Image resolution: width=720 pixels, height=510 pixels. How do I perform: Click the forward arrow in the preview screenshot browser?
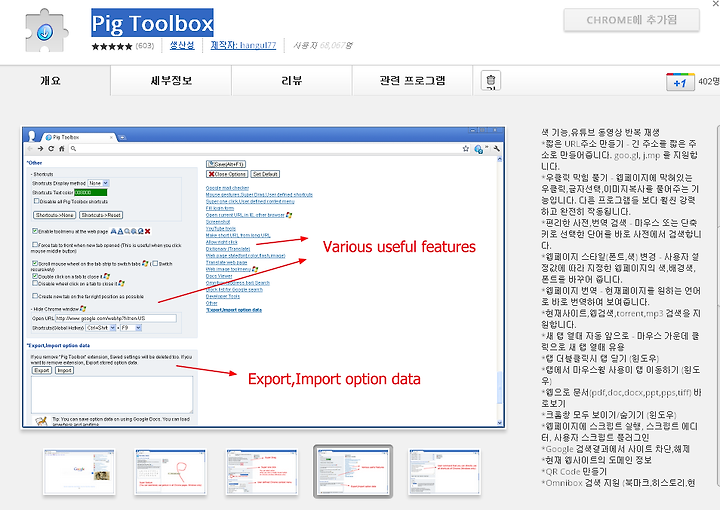pos(40,149)
